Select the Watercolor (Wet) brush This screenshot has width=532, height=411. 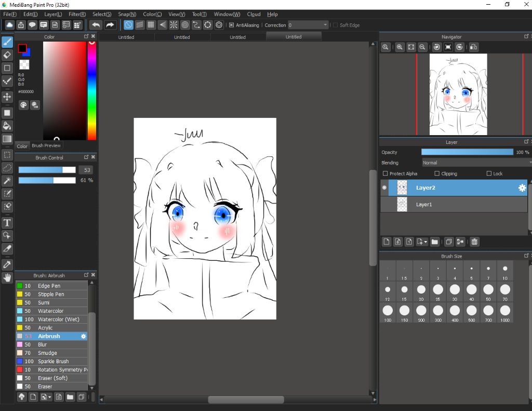tap(51, 320)
